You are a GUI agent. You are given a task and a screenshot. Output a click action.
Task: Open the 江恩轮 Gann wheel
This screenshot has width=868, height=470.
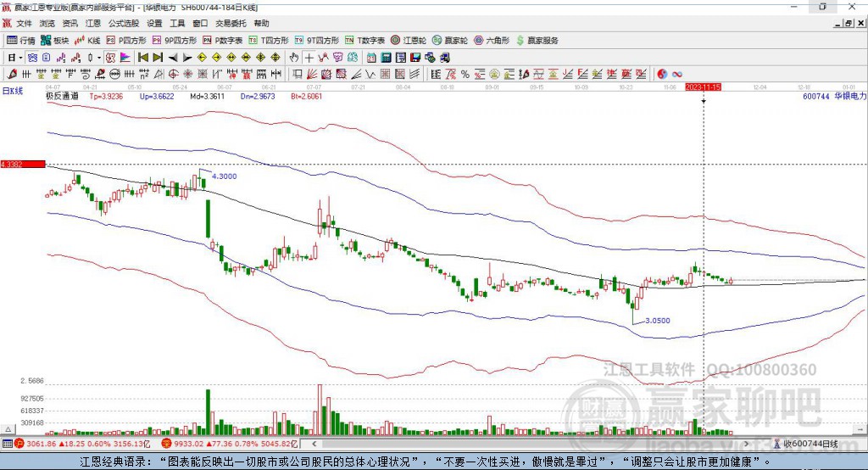click(x=409, y=41)
